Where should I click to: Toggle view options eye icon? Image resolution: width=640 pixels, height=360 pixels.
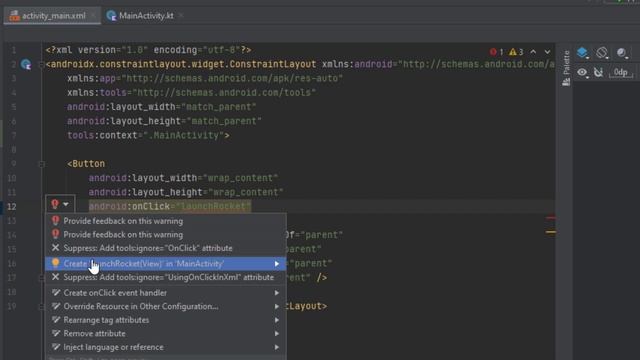point(582,73)
